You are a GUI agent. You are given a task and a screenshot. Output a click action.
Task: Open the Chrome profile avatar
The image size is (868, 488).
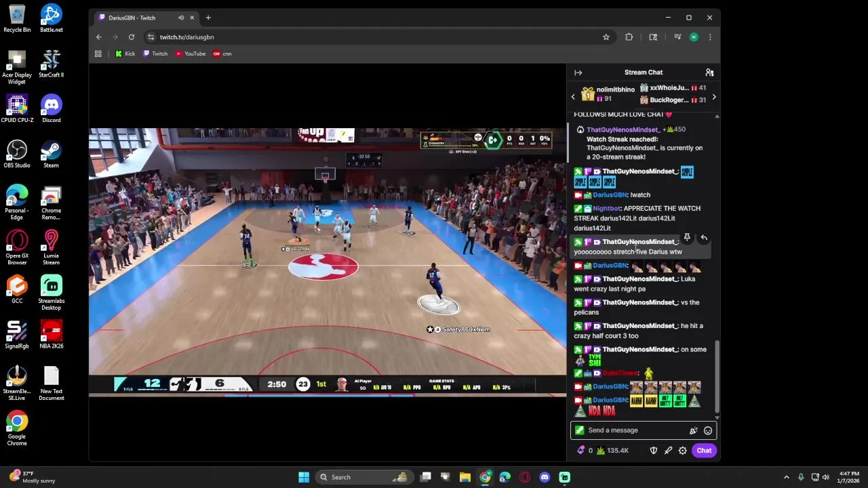(694, 37)
